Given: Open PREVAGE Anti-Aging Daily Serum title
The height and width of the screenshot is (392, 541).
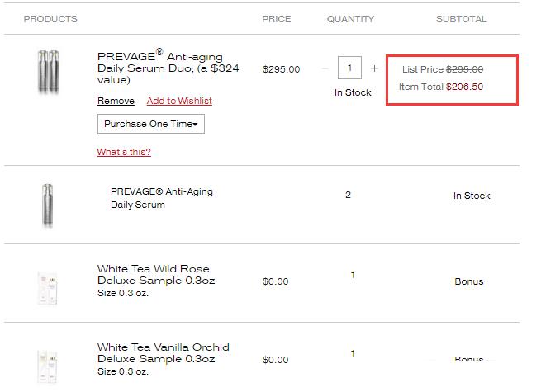Looking at the screenshot, I should pyautogui.click(x=162, y=198).
